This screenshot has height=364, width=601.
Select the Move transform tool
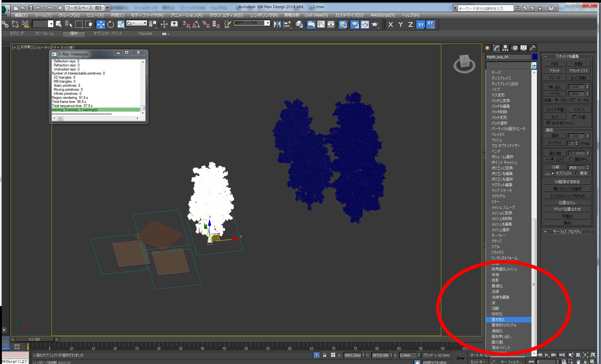100,24
